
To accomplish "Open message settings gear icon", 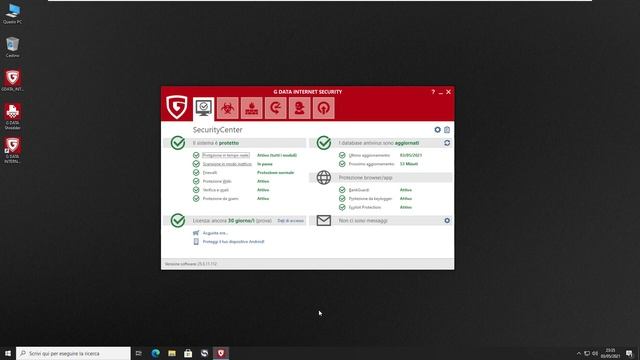I will [447, 220].
